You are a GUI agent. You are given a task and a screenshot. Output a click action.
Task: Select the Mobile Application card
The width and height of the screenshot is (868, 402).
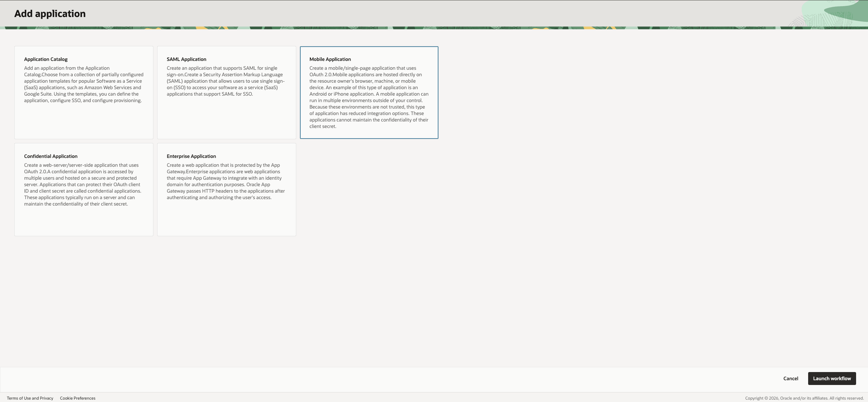(369, 93)
